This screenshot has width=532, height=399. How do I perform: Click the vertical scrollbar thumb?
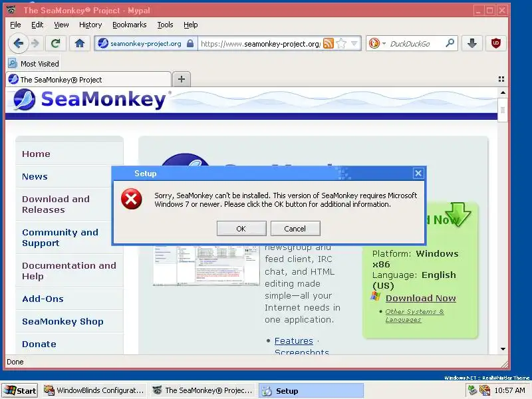[x=503, y=110]
